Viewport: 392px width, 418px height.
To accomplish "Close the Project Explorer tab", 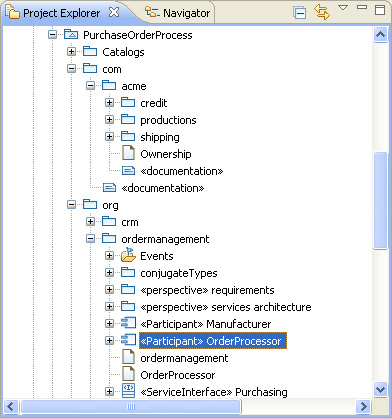I will pyautogui.click(x=114, y=12).
